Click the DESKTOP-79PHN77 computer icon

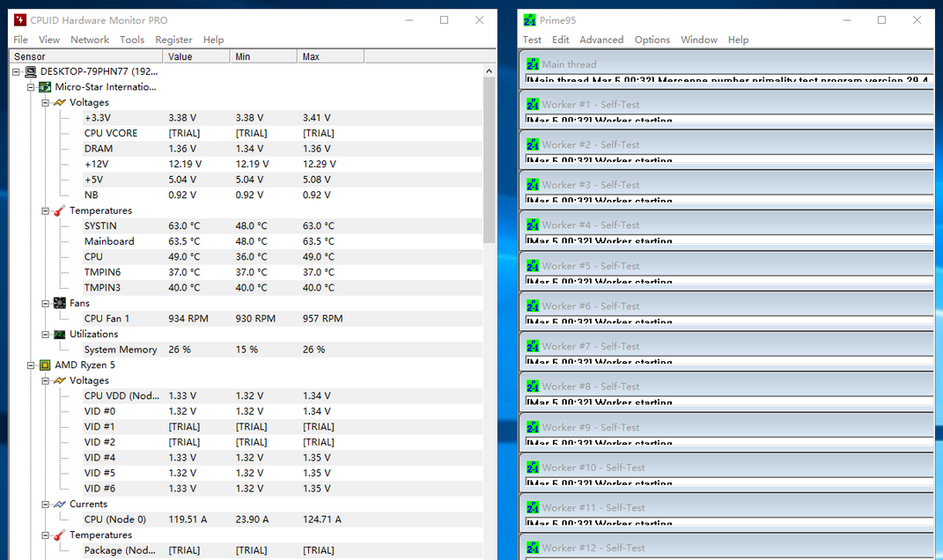(31, 71)
